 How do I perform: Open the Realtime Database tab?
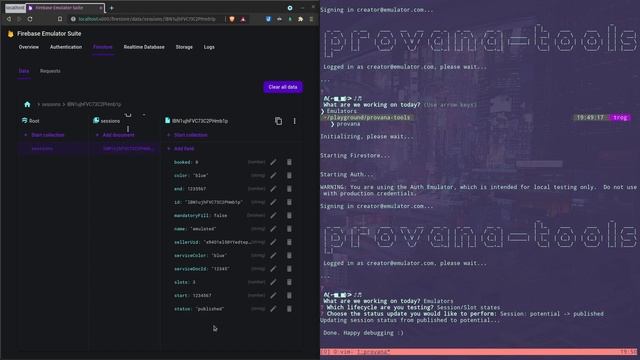click(144, 47)
